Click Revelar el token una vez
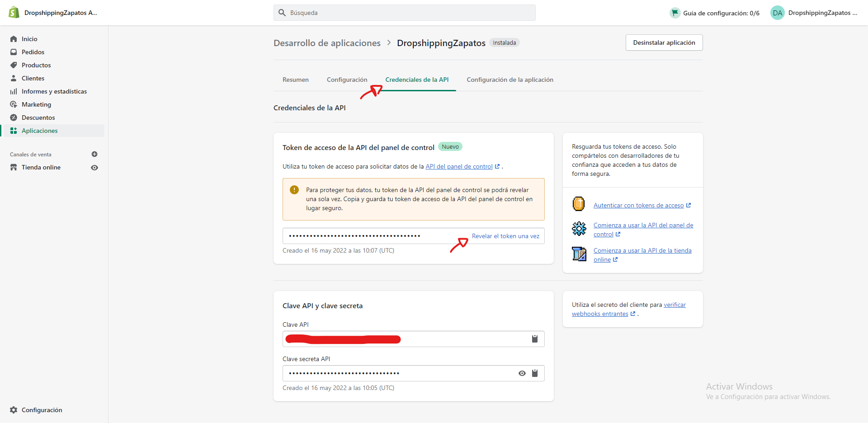This screenshot has height=423, width=868. [505, 236]
